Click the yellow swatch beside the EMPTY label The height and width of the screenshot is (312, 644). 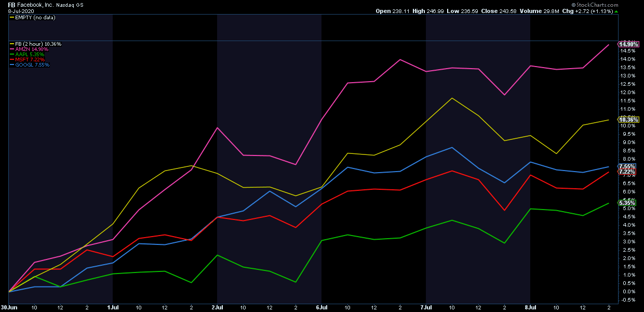12,17
